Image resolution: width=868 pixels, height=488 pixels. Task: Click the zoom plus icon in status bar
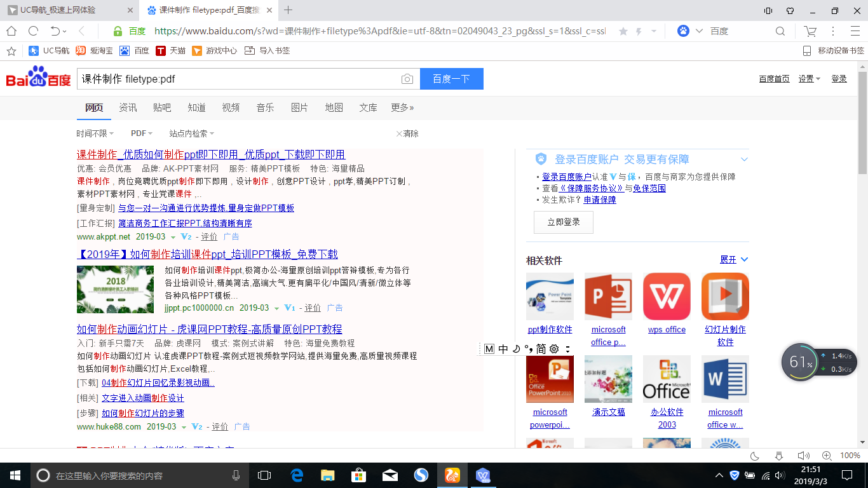pyautogui.click(x=827, y=456)
